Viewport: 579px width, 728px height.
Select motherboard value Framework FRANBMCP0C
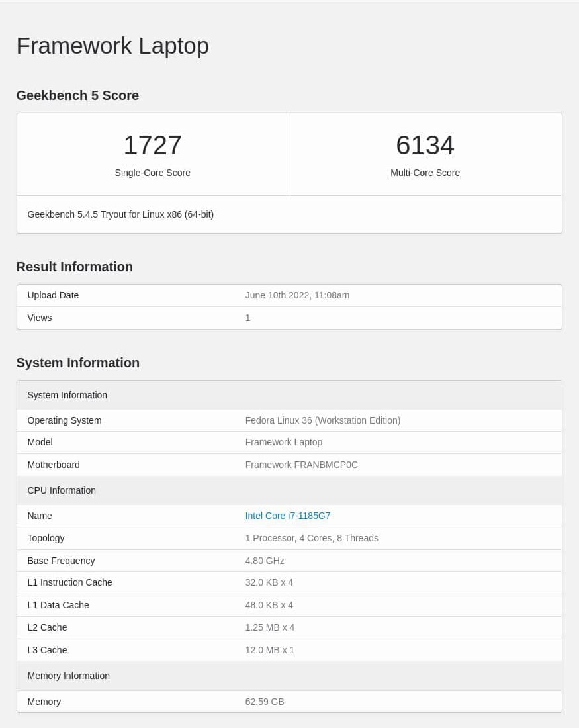pos(301,465)
